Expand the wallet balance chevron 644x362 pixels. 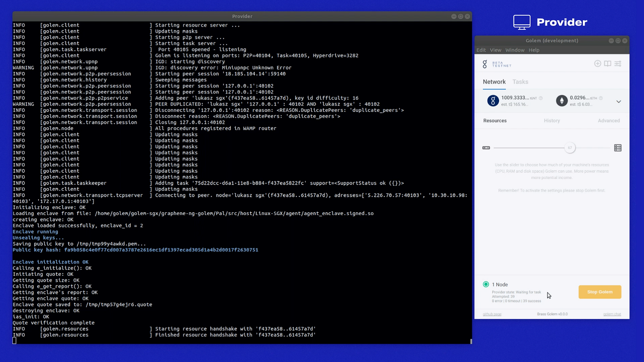tap(619, 102)
